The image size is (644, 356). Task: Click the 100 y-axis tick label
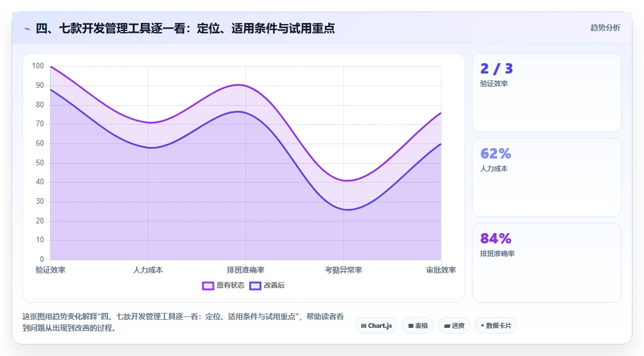(x=38, y=66)
